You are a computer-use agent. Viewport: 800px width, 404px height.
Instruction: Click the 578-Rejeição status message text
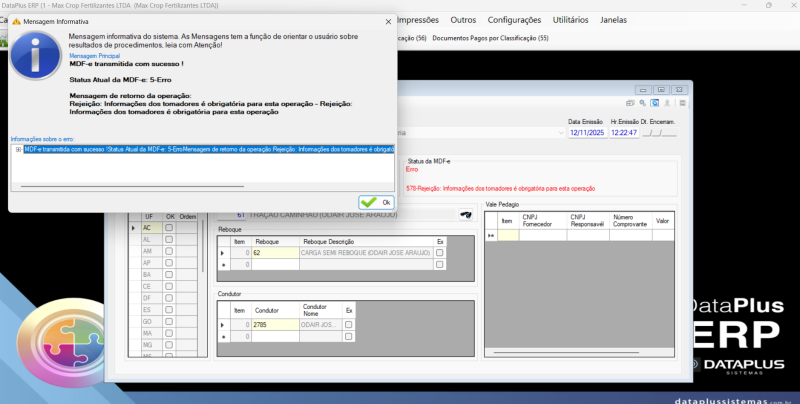(501, 189)
